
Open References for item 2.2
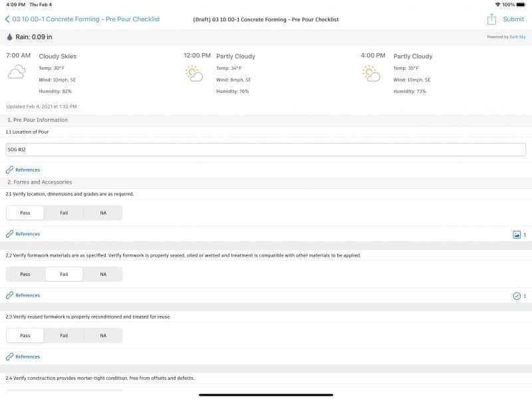click(x=27, y=295)
